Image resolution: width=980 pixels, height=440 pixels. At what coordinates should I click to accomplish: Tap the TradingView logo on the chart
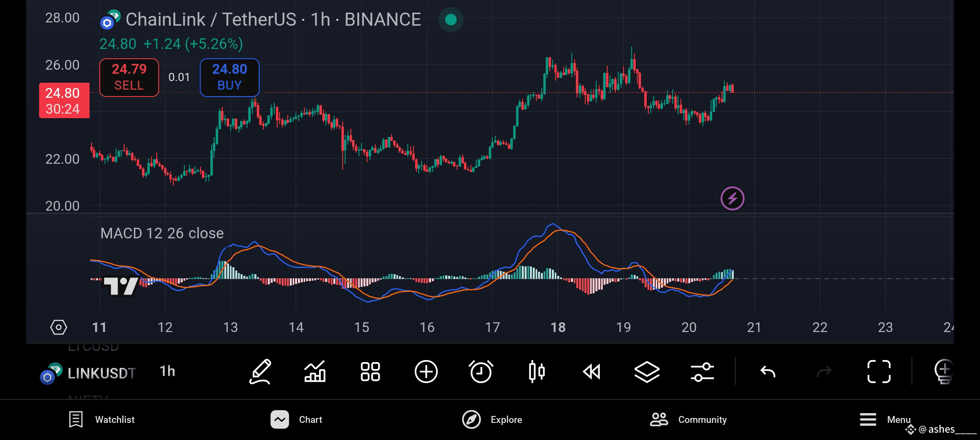tap(121, 286)
